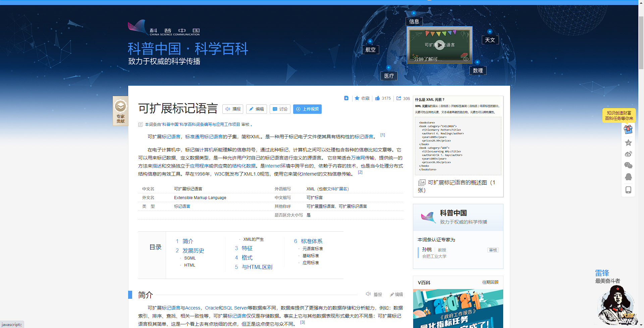Open the mobile version phone icon
644x328 pixels.
click(x=628, y=189)
